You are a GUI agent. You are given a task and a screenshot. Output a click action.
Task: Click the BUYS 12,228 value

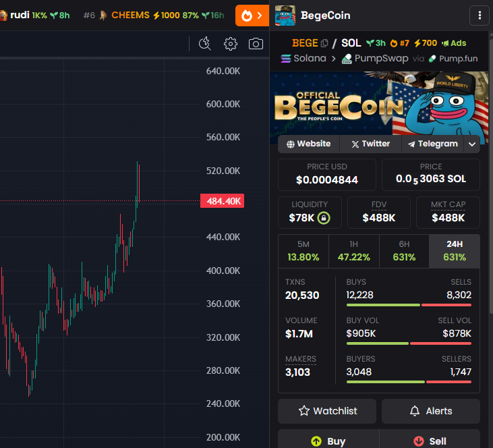tap(359, 295)
